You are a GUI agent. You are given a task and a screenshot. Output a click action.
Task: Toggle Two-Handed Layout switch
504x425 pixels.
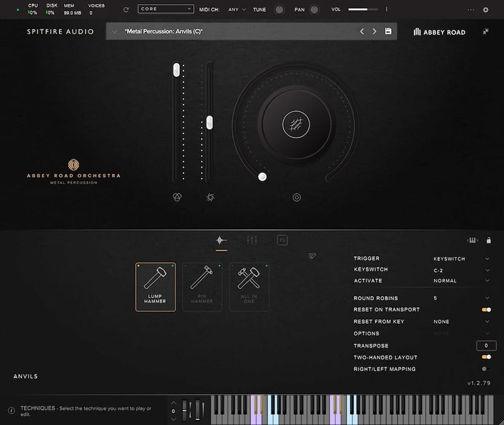click(x=486, y=357)
